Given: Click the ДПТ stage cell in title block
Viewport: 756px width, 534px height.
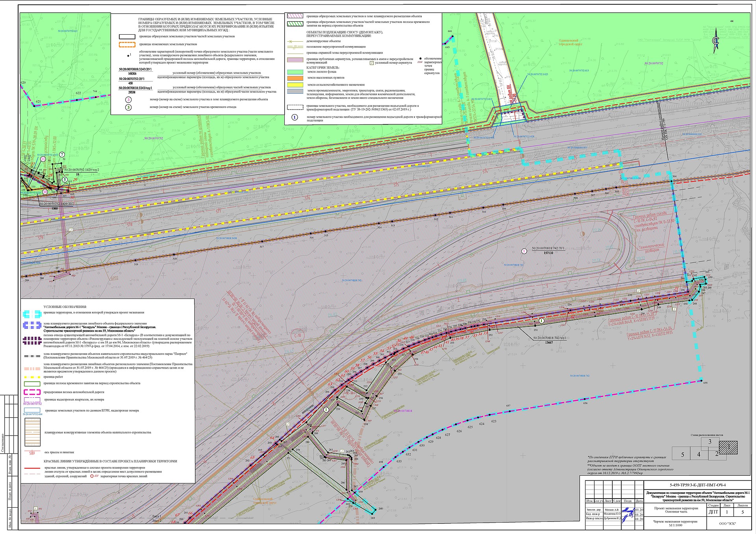Looking at the screenshot, I should pos(713,512).
